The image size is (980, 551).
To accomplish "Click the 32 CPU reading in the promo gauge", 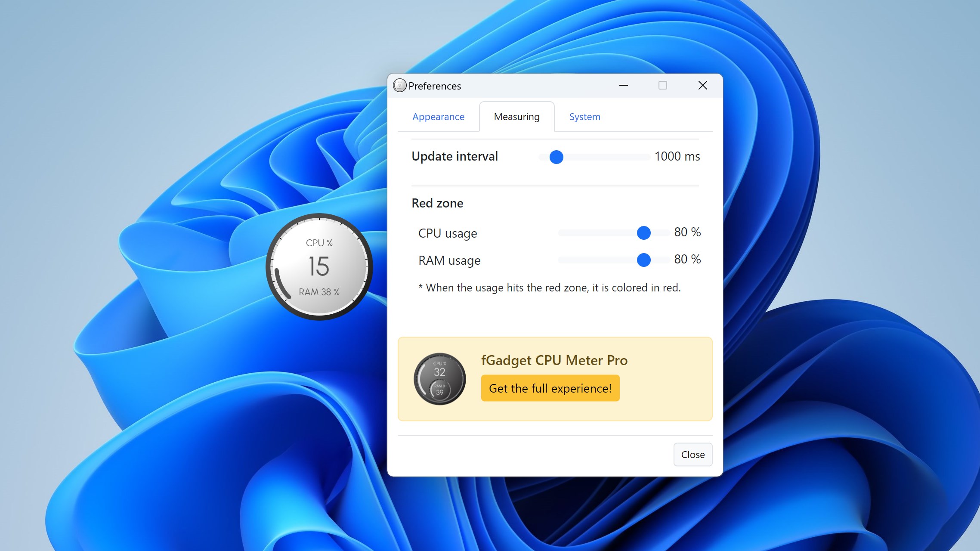I will click(439, 373).
